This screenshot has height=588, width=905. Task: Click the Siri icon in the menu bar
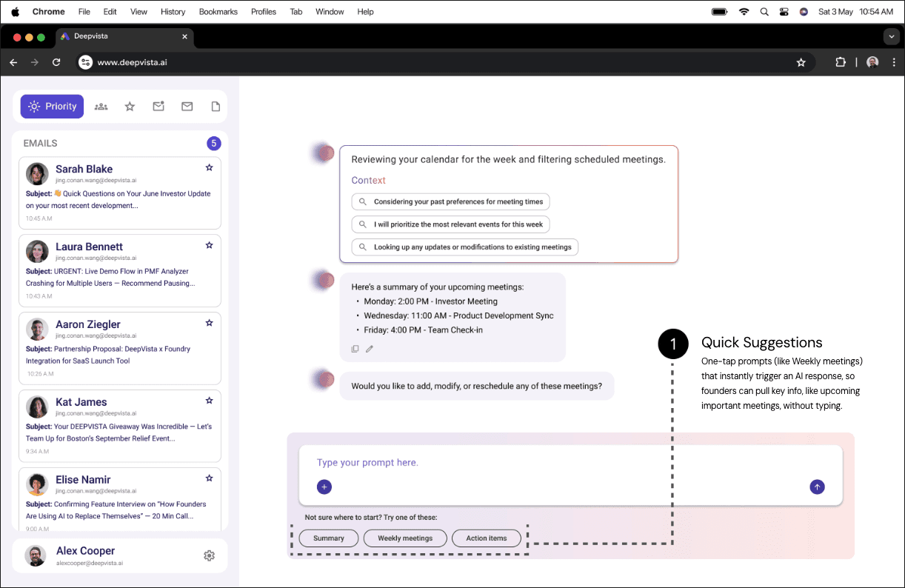[804, 12]
